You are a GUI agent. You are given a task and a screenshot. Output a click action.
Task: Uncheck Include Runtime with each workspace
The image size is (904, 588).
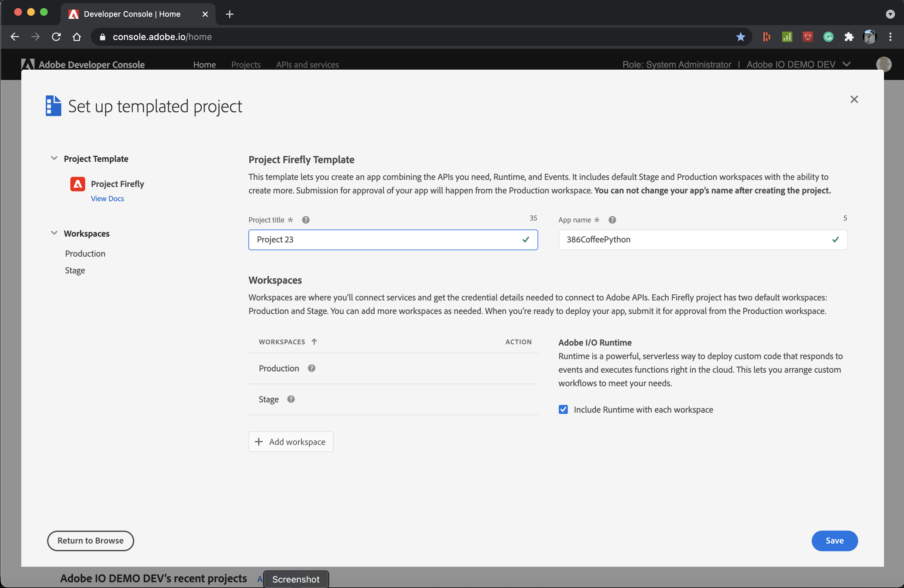[x=563, y=409]
